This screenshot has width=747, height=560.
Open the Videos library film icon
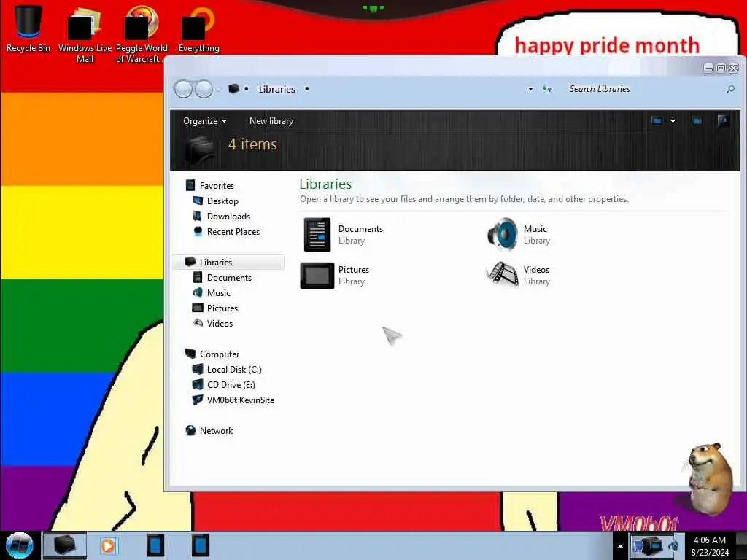(502, 275)
